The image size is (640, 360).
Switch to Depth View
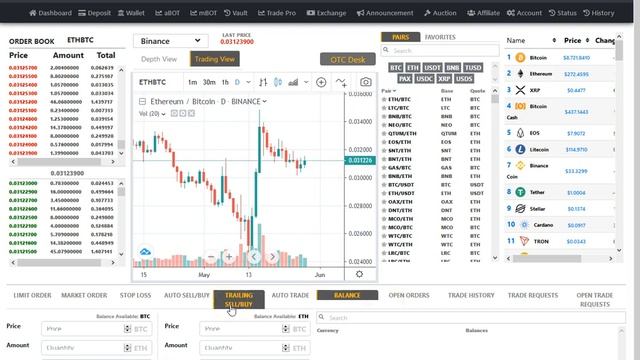159,59
